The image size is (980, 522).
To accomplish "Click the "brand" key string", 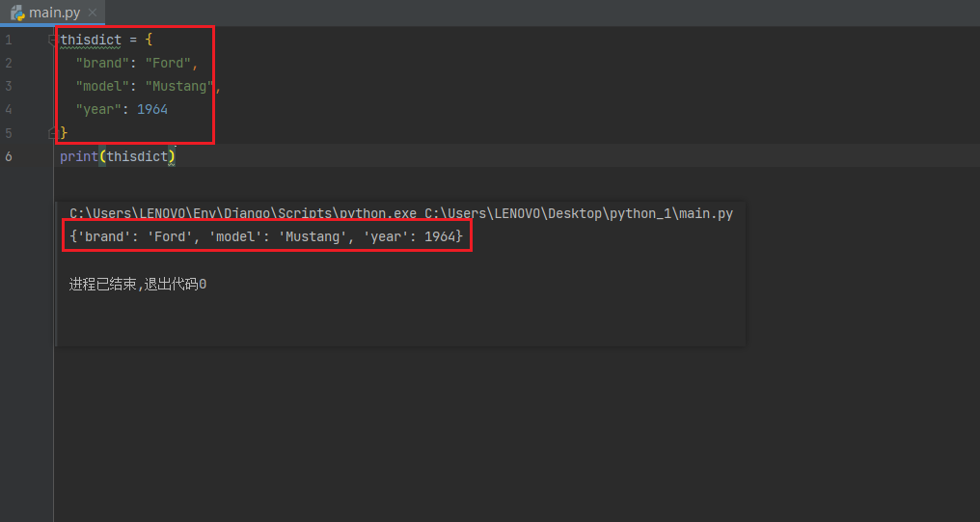I will [102, 63].
